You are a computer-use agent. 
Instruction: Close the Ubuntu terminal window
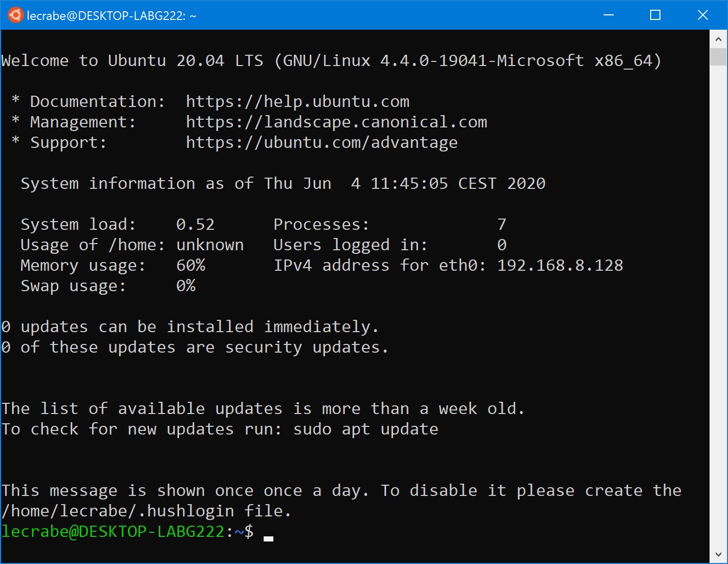(x=703, y=15)
